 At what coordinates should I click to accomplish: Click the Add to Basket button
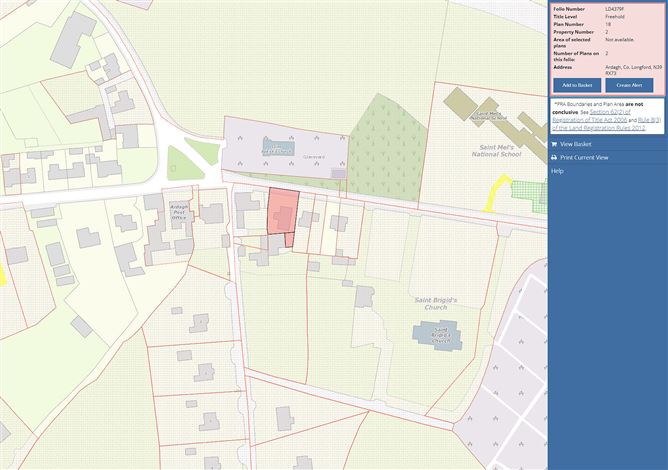(x=575, y=85)
